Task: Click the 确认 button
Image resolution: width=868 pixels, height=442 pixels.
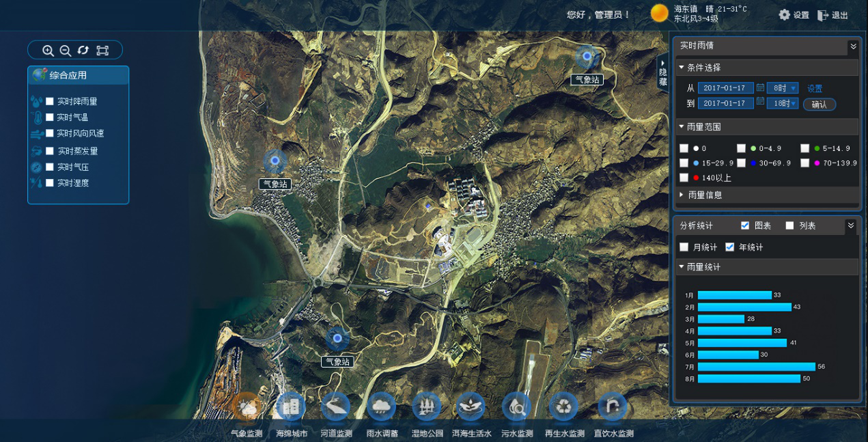Action: tap(819, 105)
